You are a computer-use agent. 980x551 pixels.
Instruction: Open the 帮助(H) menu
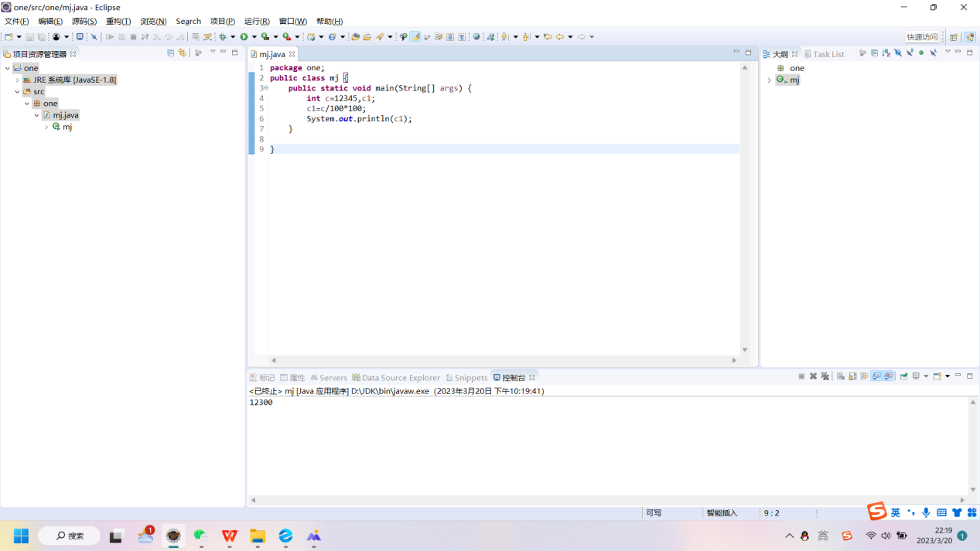(330, 21)
